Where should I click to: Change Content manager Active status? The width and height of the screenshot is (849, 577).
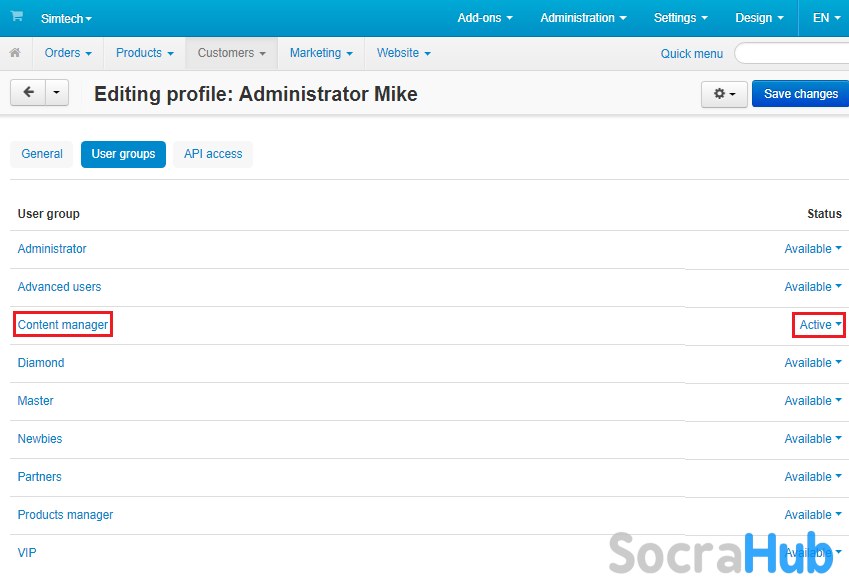tap(820, 325)
